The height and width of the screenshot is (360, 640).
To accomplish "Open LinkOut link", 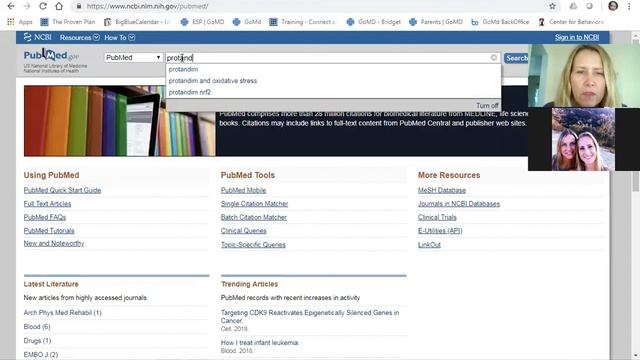I will pos(429,244).
